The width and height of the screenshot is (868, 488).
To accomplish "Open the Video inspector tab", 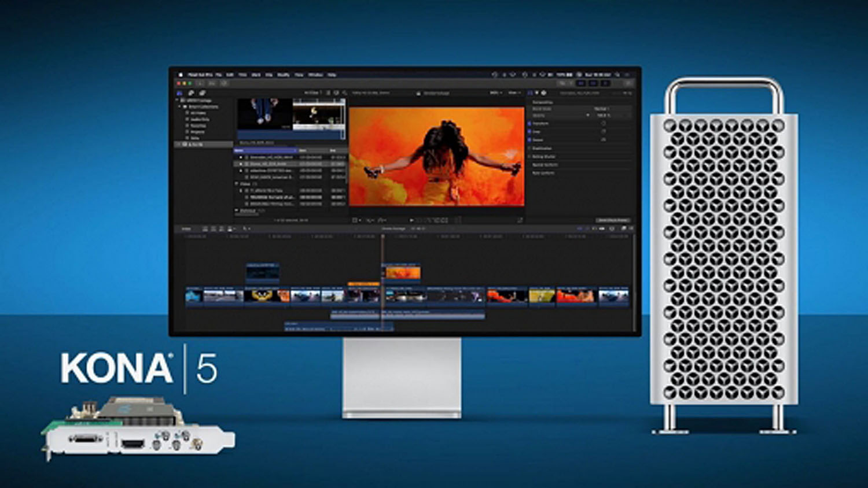I will [x=531, y=93].
